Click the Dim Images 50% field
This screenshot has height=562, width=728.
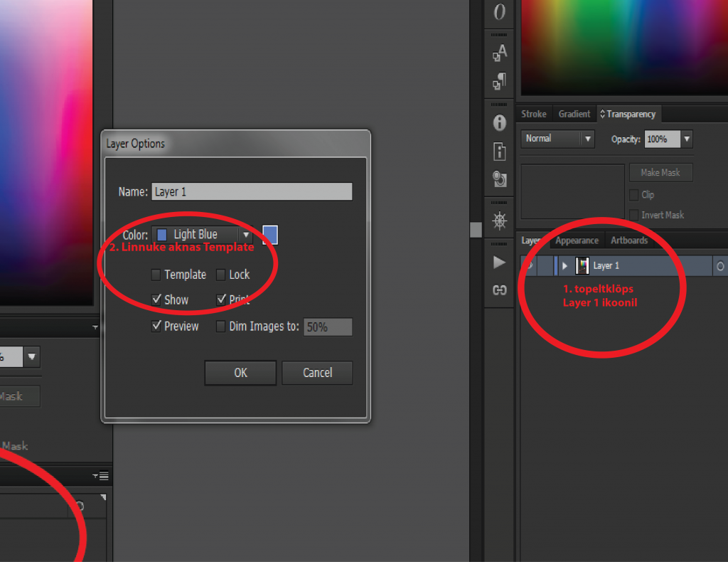click(328, 327)
